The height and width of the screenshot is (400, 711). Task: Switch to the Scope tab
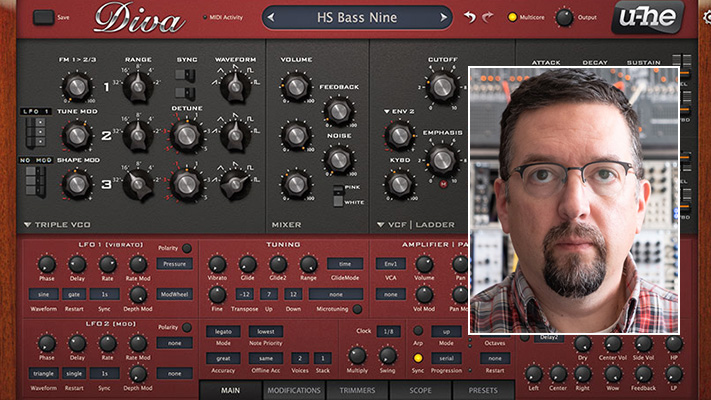click(421, 390)
